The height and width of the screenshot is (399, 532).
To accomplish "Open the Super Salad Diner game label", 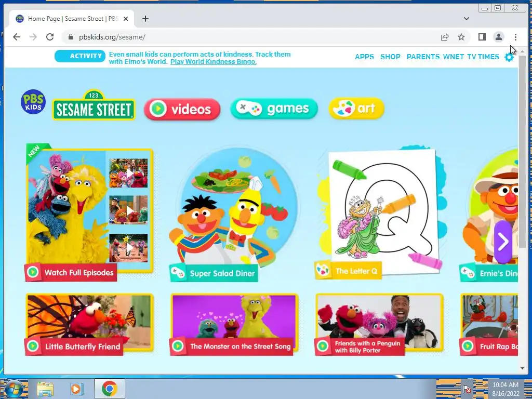I will (222, 273).
